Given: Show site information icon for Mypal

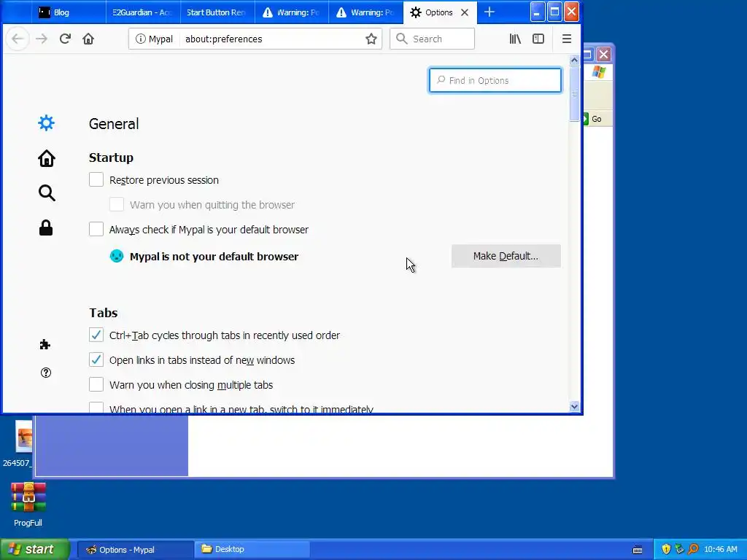Looking at the screenshot, I should point(140,39).
